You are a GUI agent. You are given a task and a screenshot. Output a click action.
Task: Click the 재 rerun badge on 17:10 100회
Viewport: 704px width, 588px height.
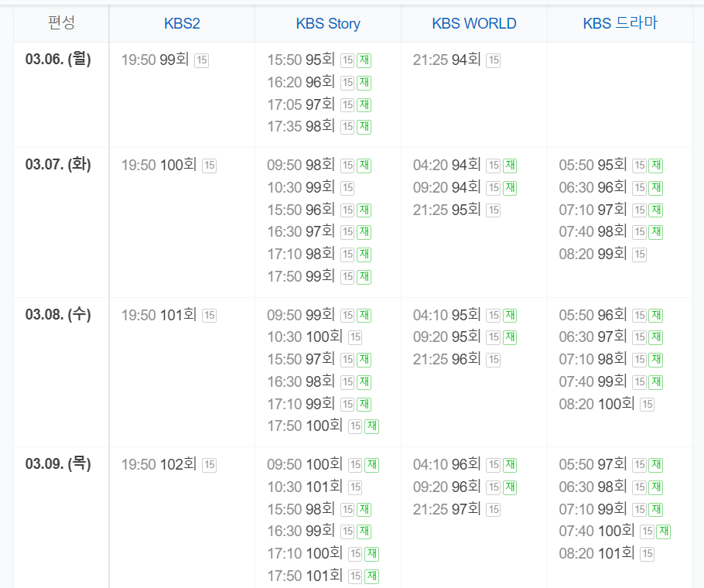tap(372, 554)
